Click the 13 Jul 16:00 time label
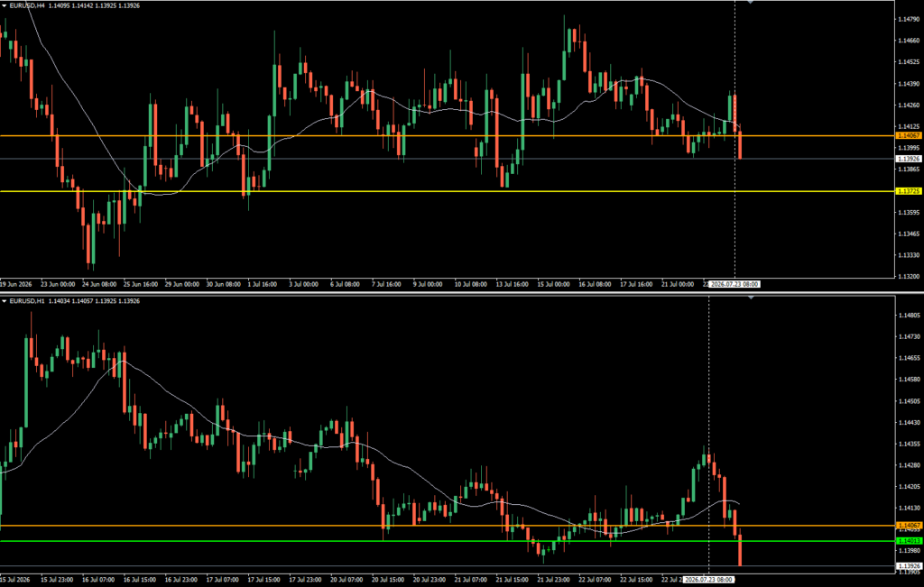This screenshot has height=587, width=924. pyautogui.click(x=512, y=284)
